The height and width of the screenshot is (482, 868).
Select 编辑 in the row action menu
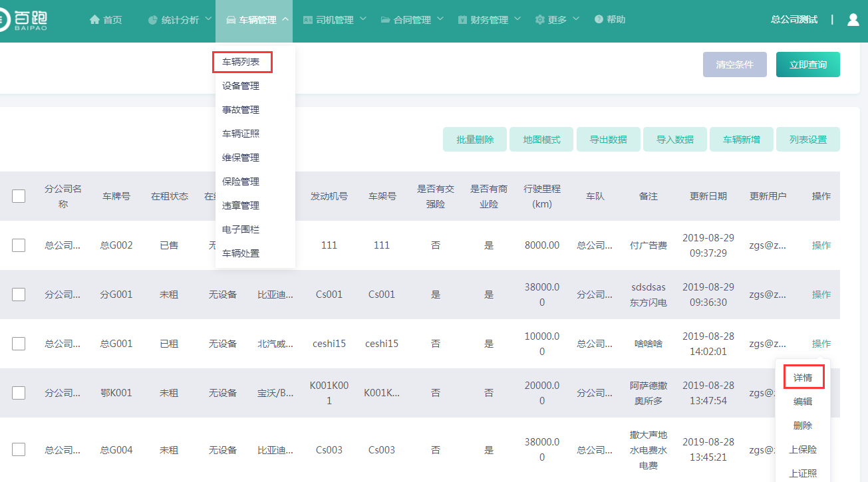click(x=803, y=402)
